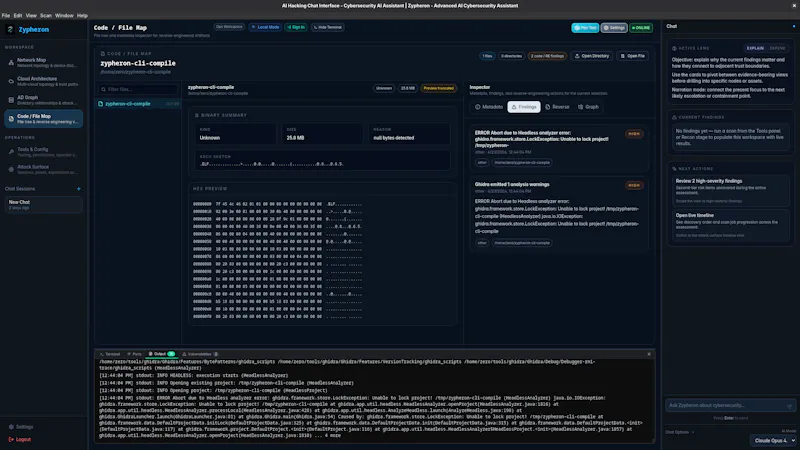The width and height of the screenshot is (800, 450).
Task: Open Tools & Config operations page
Action: [x=43, y=152]
